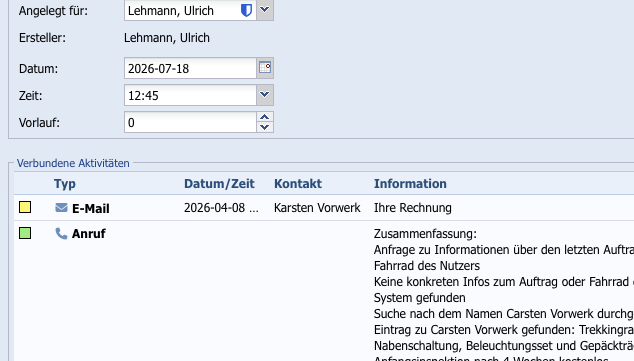
Task: Click the line starting 'Nabenschaltung, Beleuchtungsset'
Action: tap(504, 346)
